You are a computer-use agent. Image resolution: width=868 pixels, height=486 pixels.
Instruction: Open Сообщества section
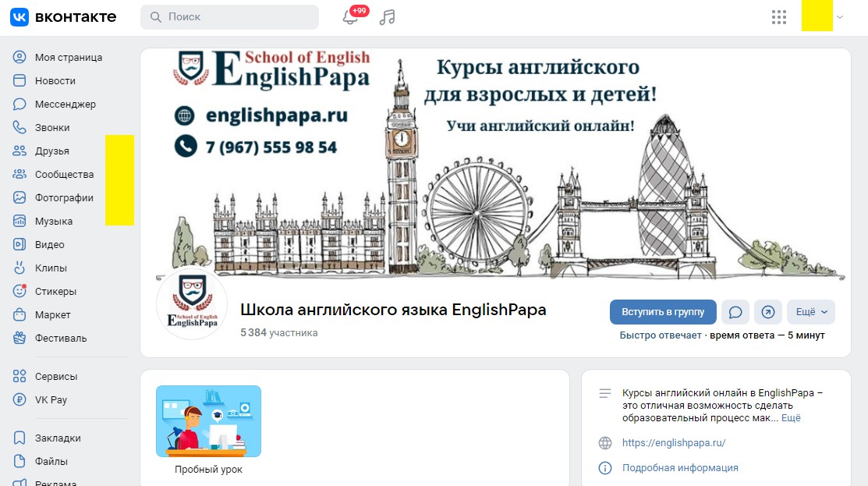64,174
